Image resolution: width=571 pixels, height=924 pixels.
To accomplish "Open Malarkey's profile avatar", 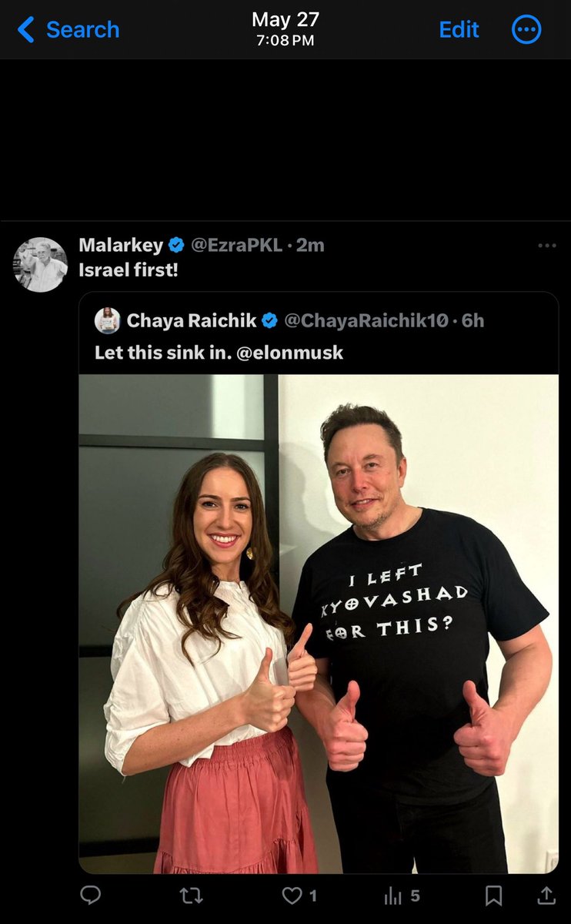I will tap(41, 264).
